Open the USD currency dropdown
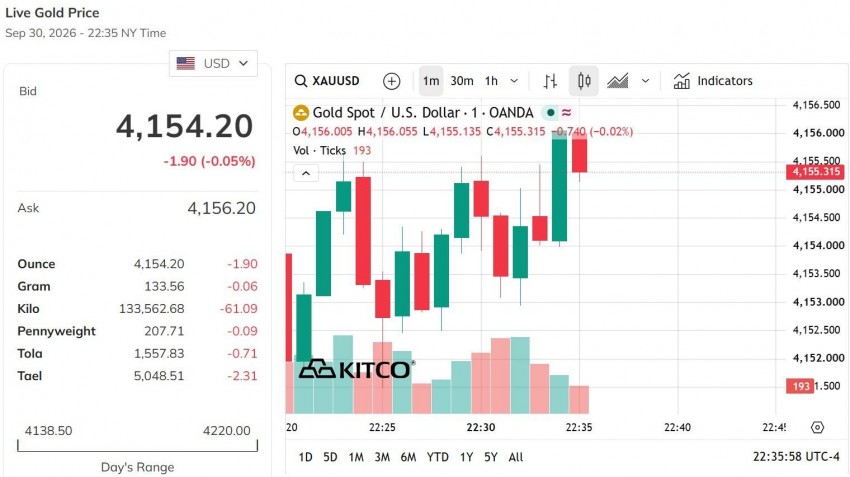The image size is (850, 477). 213,63
